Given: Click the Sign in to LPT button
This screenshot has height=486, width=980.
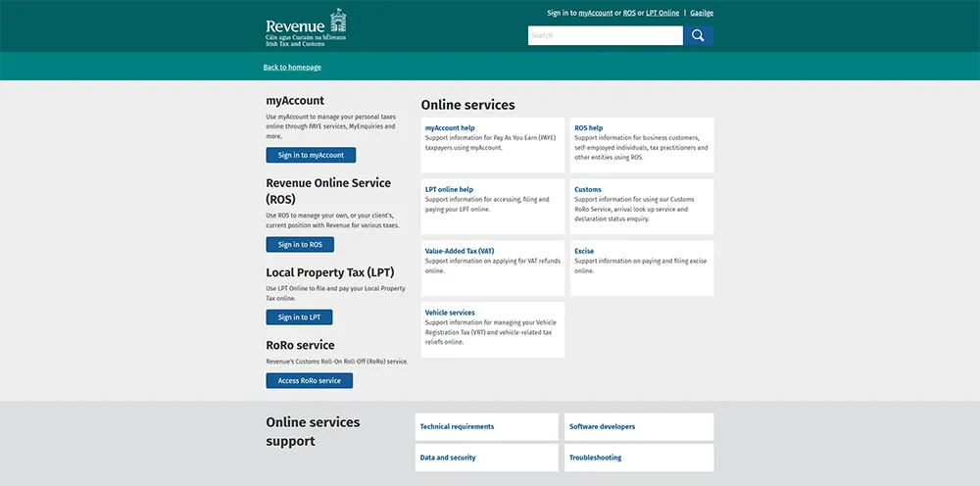Looking at the screenshot, I should click(x=299, y=317).
